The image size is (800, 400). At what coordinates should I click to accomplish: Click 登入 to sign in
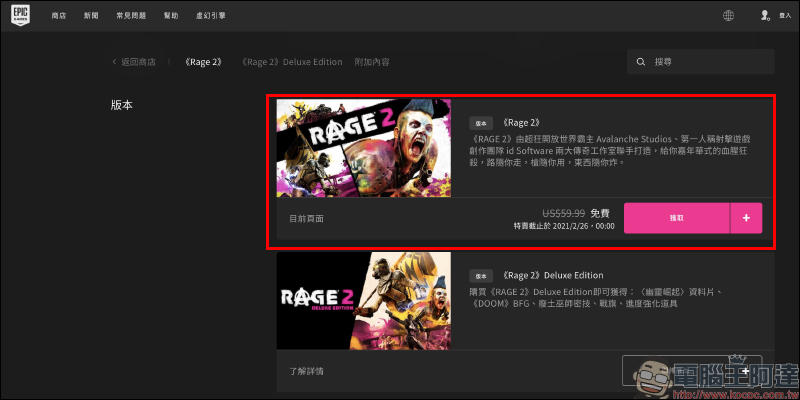pos(785,16)
